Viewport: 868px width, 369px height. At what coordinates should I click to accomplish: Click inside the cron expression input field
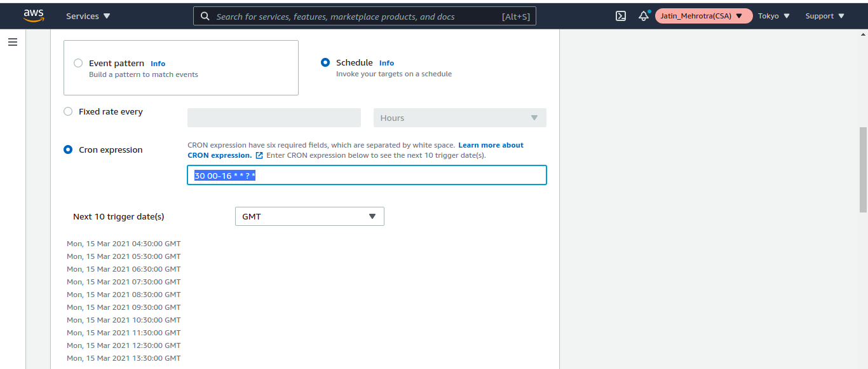[367, 175]
